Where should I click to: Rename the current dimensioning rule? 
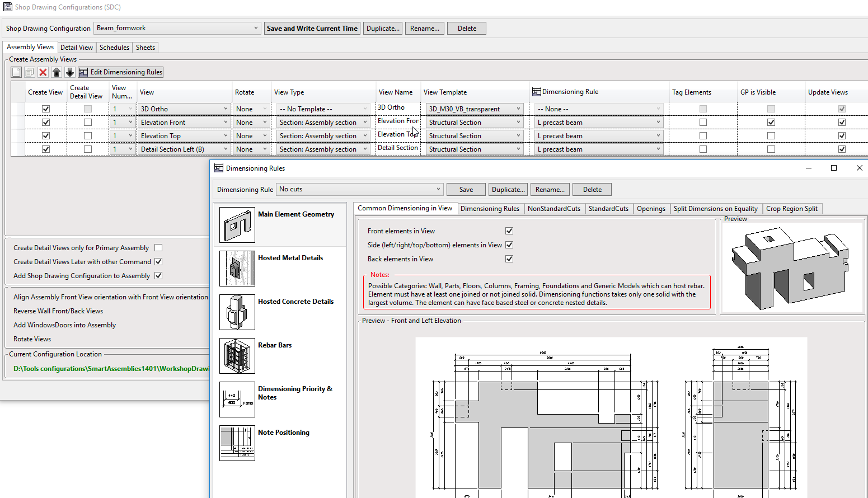pyautogui.click(x=550, y=189)
